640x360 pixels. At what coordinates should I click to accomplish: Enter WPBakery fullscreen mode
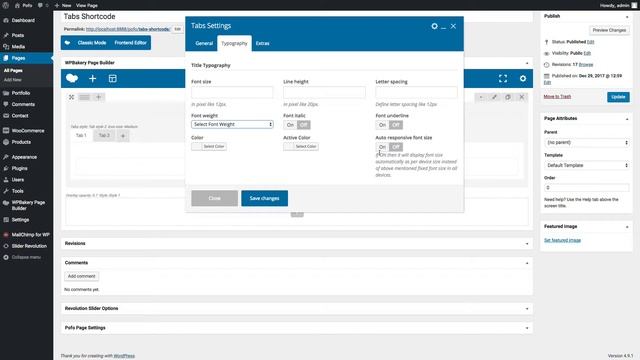point(503,78)
